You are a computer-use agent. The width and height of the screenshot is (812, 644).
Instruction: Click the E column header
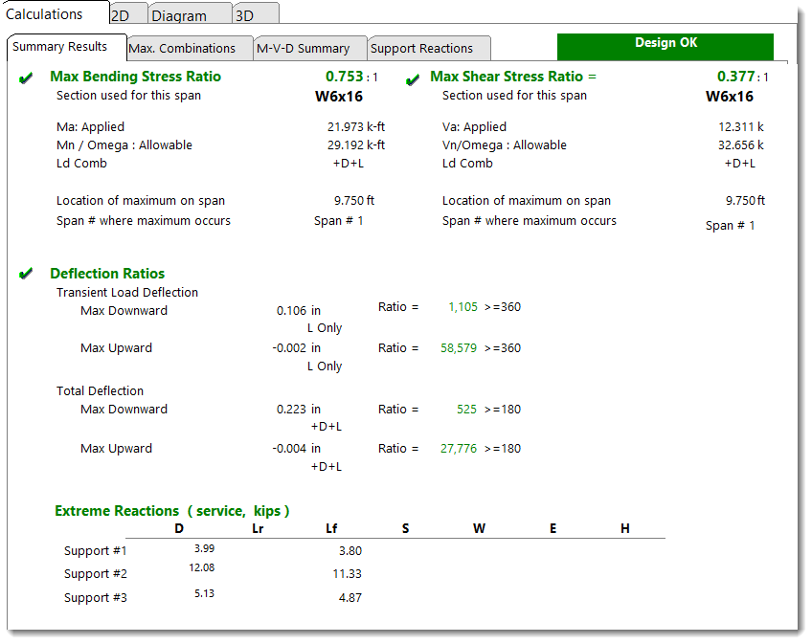point(553,528)
